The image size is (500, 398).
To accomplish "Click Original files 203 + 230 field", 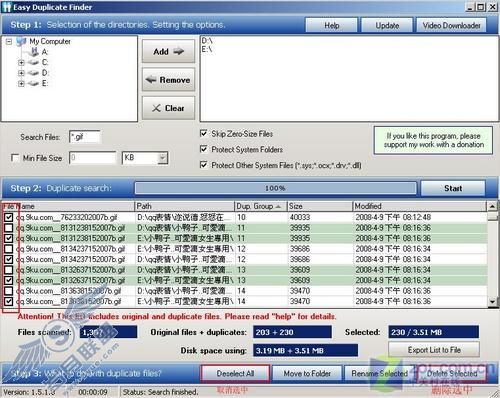I will click(292, 332).
